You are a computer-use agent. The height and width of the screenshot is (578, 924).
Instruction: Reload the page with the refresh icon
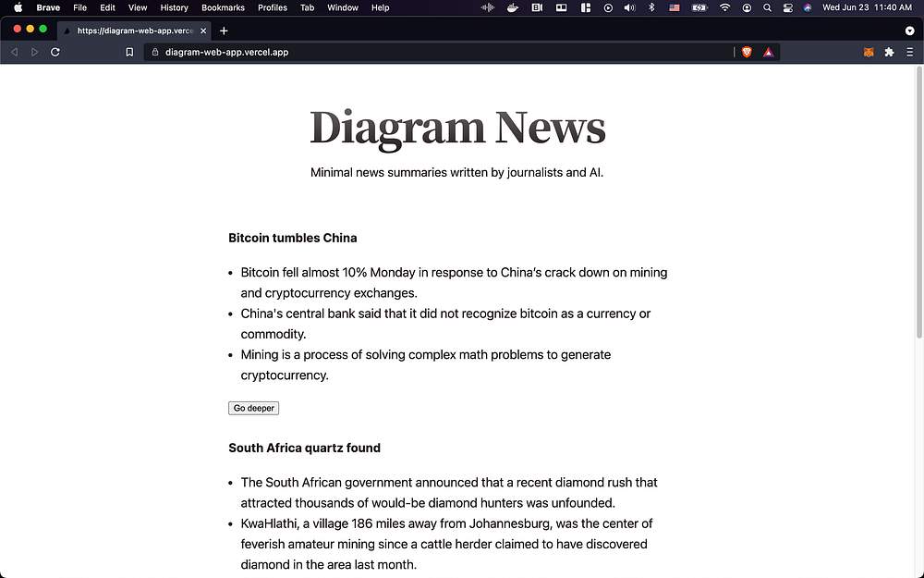(x=55, y=52)
